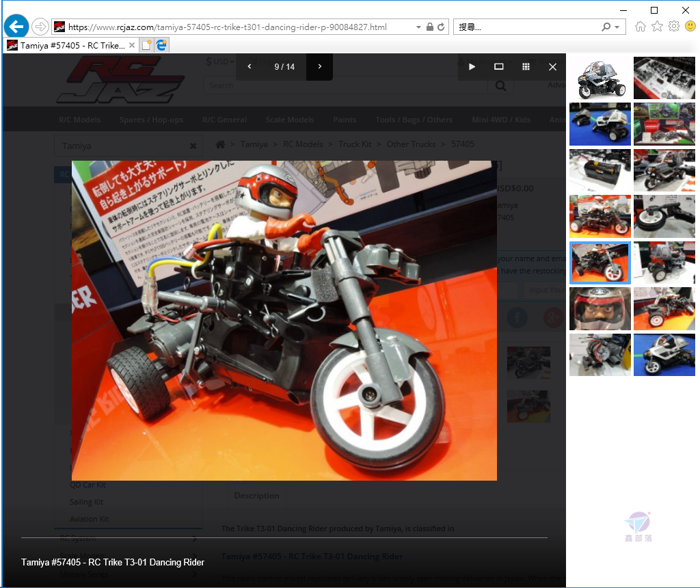Open the USD currency dropdown

(x=219, y=62)
